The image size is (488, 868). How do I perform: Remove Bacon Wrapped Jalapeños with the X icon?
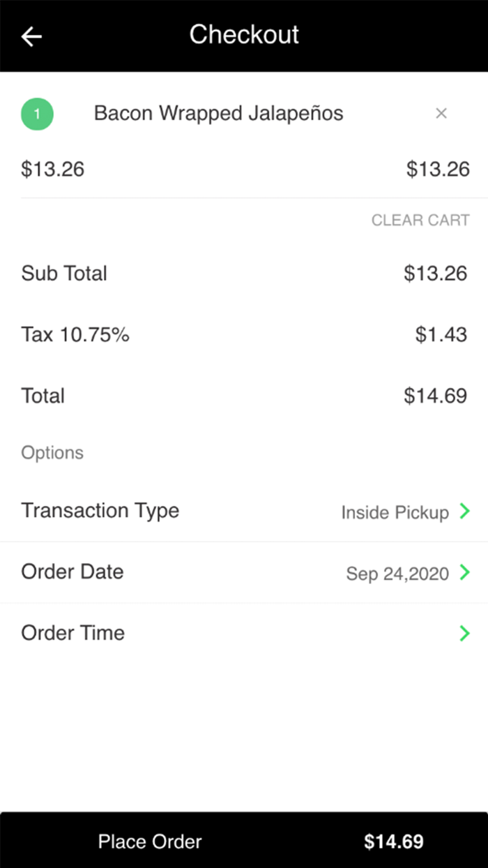click(x=441, y=114)
